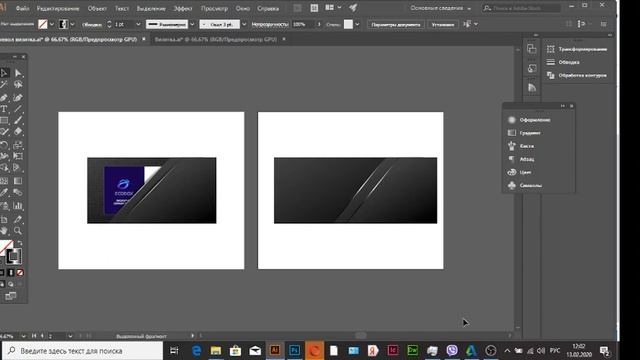Select the Rotate tool
This screenshot has height=360, width=640.
click(4, 145)
